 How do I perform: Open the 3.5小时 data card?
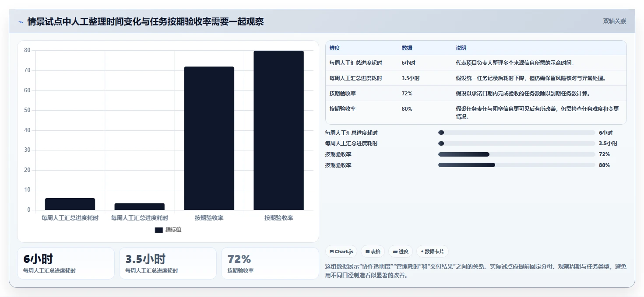click(168, 263)
